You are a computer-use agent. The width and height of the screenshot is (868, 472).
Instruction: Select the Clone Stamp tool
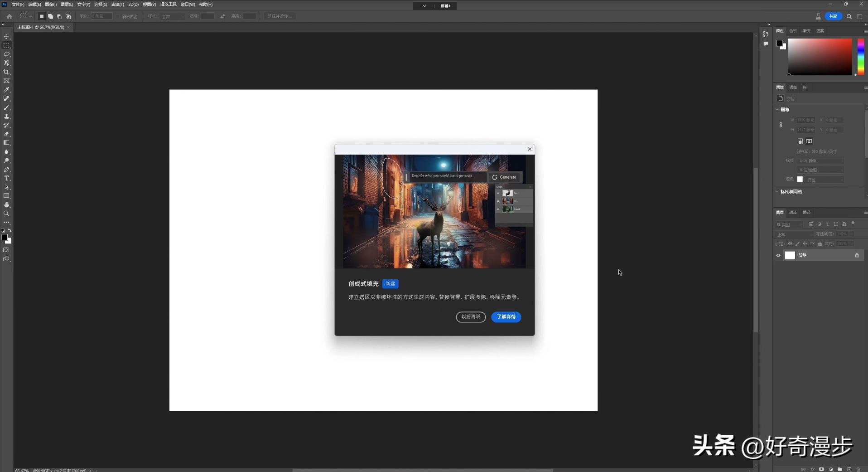point(6,116)
